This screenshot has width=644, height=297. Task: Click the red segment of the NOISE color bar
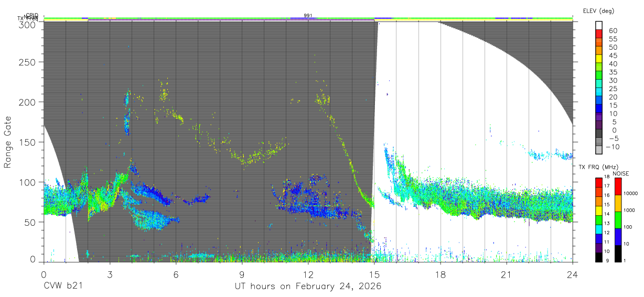point(618,186)
